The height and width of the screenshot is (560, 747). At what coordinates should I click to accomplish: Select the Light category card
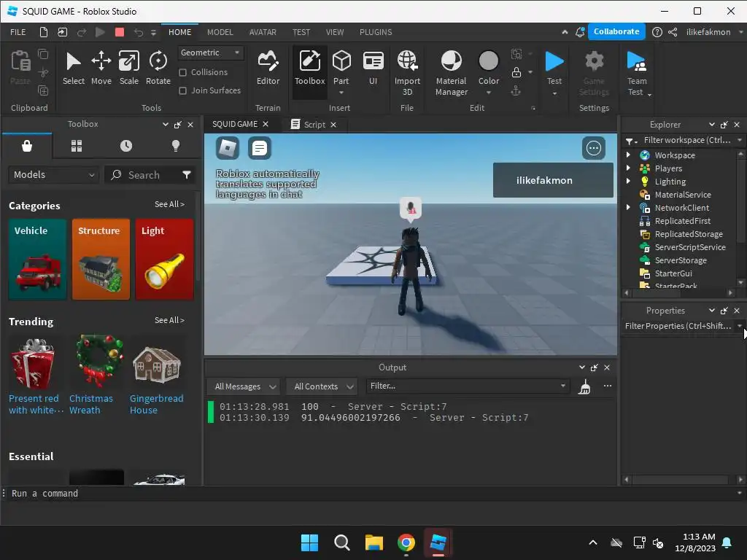pos(164,260)
